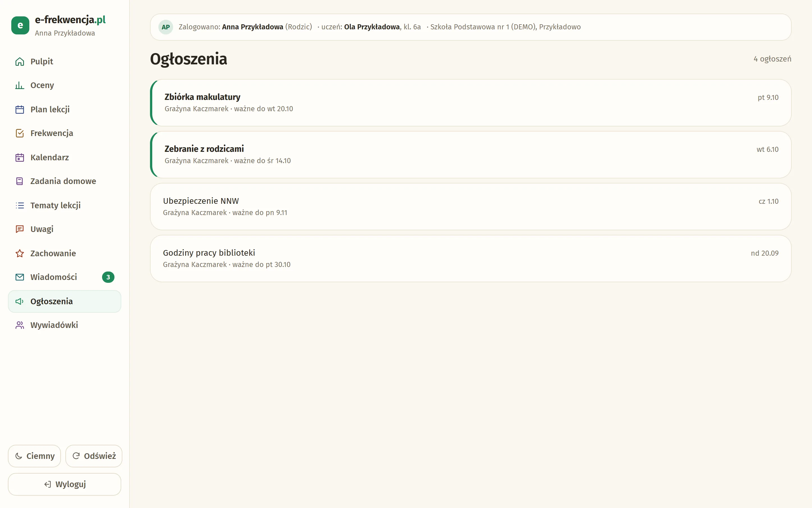Click Szkoła Podstawowa nr 1 (DEMO) text
The image size is (812, 508).
coord(483,27)
